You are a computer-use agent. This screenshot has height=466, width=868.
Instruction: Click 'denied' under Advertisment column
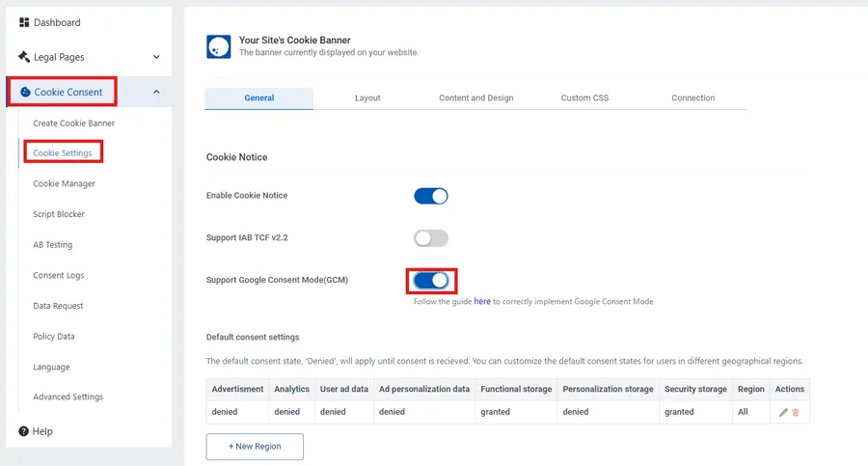click(224, 412)
